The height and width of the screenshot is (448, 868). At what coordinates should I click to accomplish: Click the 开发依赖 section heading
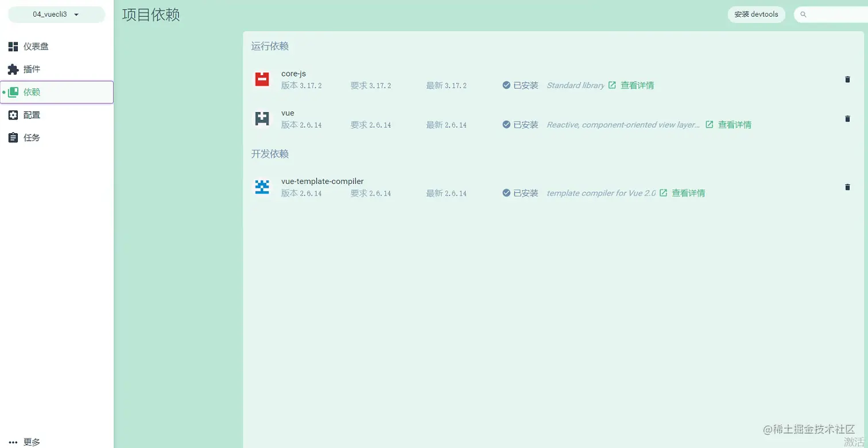[270, 154]
